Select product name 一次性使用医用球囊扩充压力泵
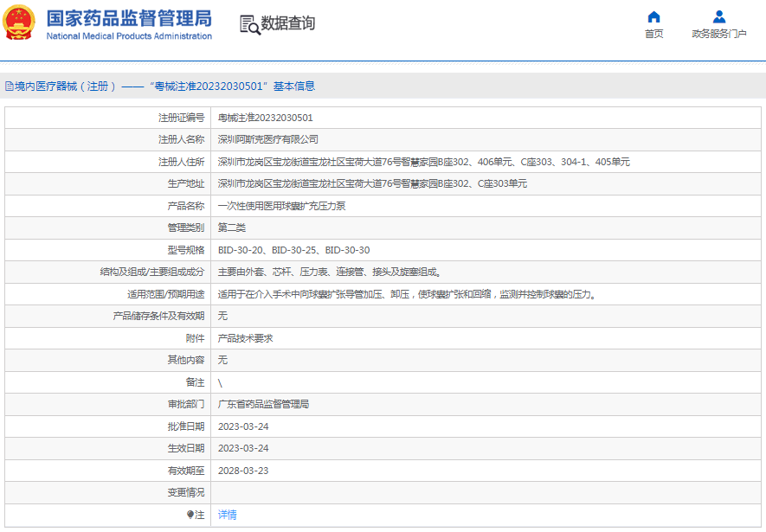Screen dimensions: 766x532 281,206
